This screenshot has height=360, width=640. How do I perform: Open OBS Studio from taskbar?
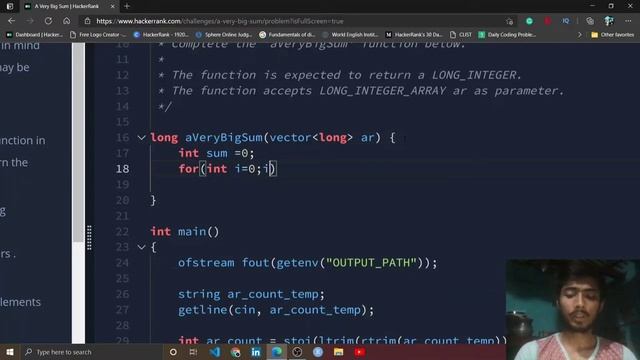point(297,352)
